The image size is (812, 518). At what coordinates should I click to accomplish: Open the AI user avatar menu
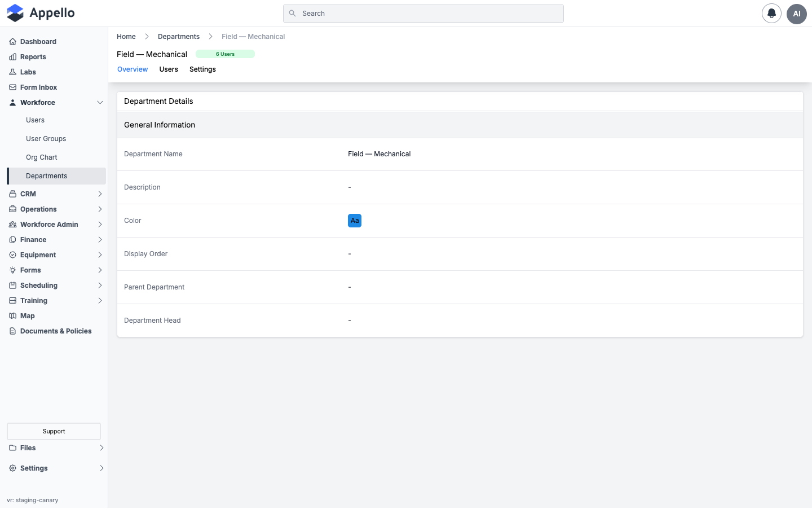[x=796, y=14]
